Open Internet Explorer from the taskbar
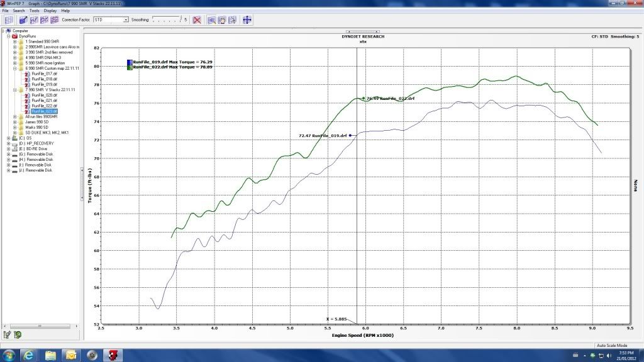 [29, 355]
